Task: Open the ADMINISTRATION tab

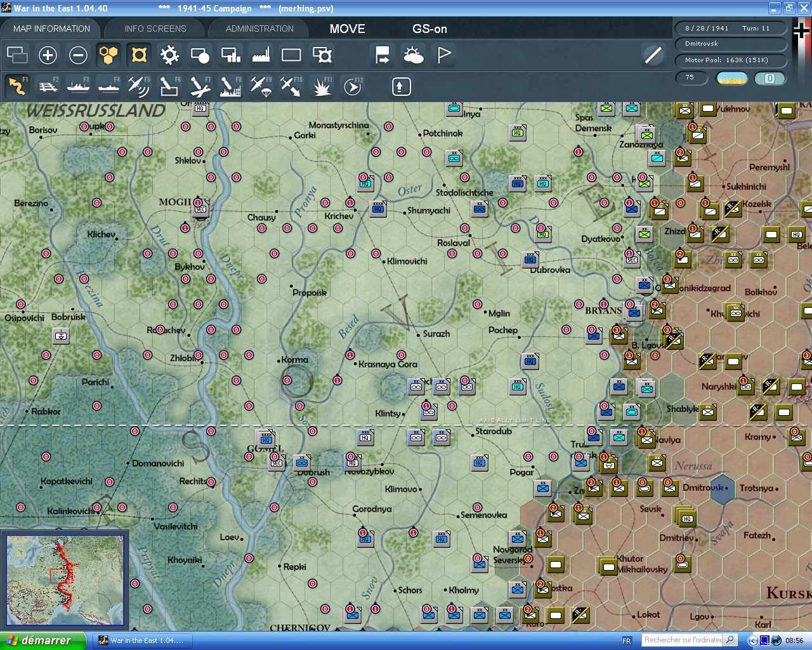Action: point(259,29)
